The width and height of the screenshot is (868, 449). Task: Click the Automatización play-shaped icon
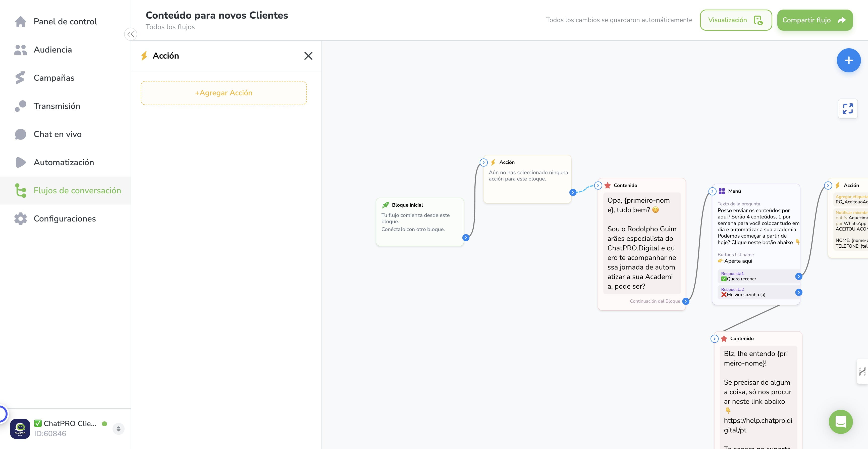pyautogui.click(x=21, y=162)
